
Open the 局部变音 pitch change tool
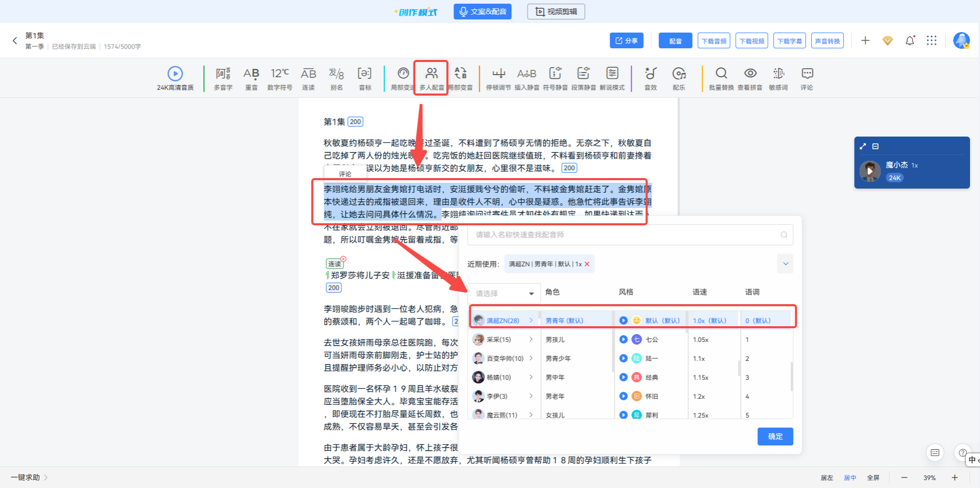point(461,79)
